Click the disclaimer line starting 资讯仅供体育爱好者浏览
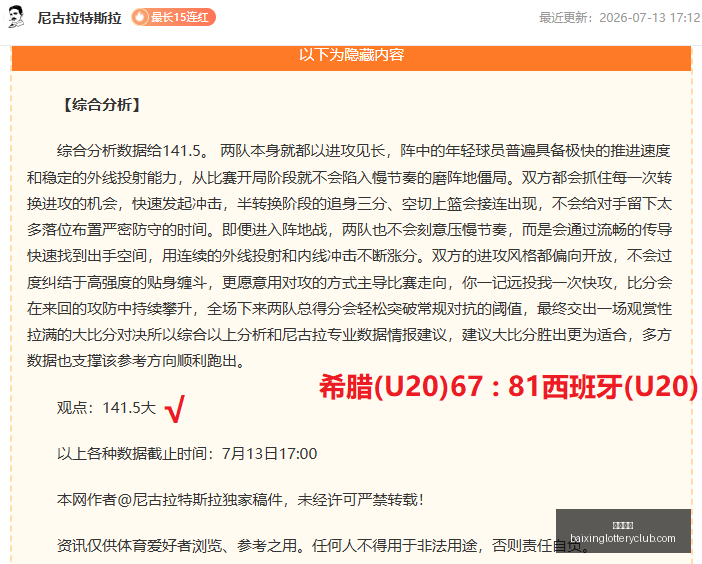 pyautogui.click(x=322, y=545)
